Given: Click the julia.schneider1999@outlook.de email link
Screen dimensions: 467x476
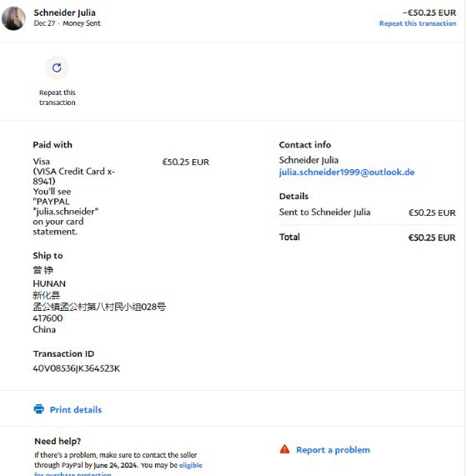Looking at the screenshot, I should [347, 172].
